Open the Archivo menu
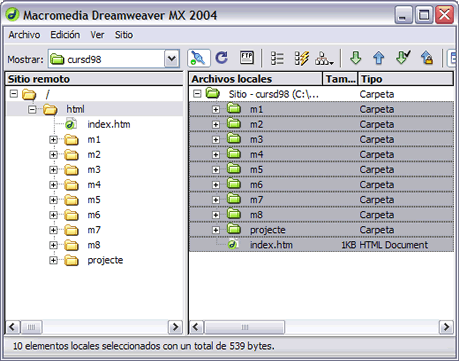This screenshot has width=460, height=361. 24,35
